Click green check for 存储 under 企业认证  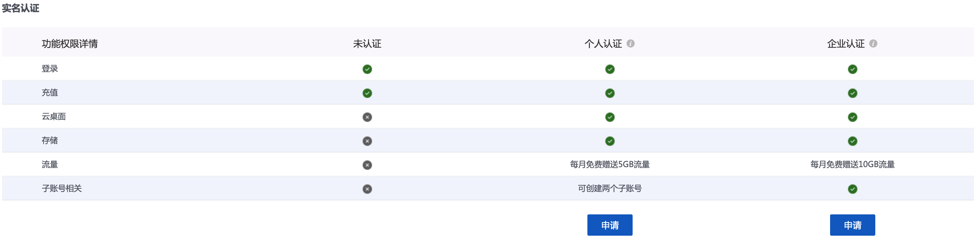(x=853, y=141)
